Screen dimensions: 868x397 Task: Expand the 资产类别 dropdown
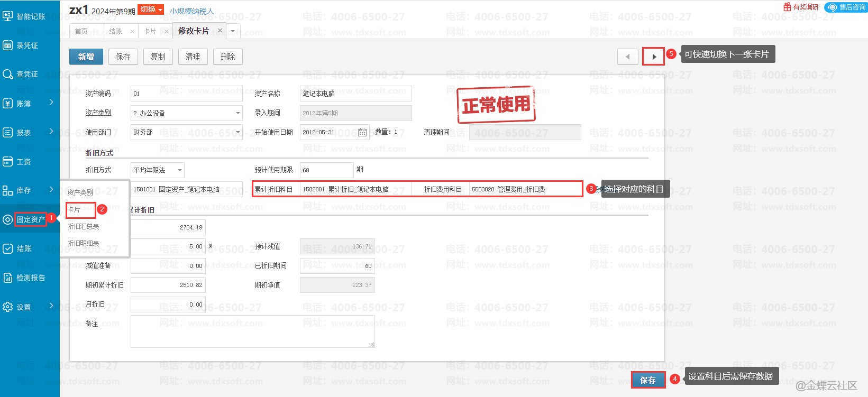coord(237,113)
